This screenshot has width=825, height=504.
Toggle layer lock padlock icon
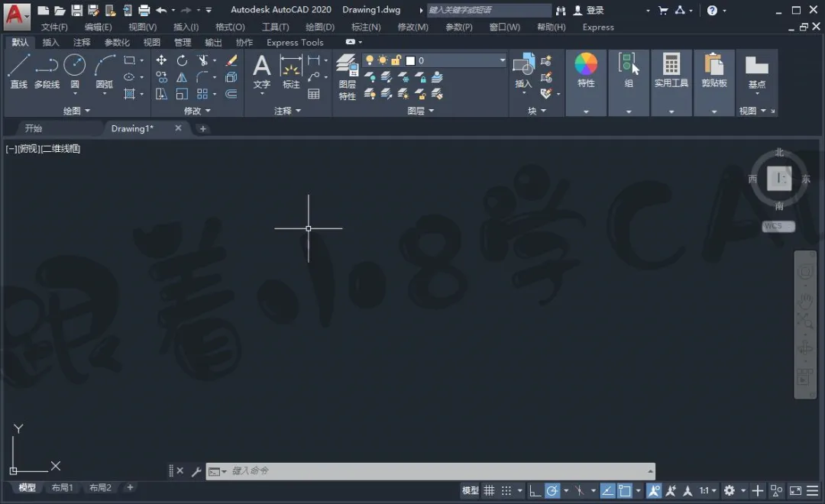pyautogui.click(x=396, y=60)
